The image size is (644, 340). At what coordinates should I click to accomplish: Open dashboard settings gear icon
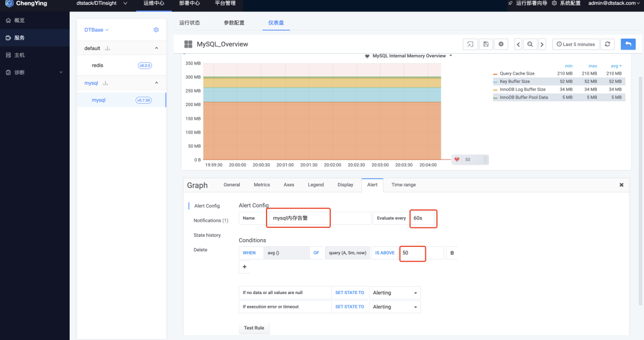[501, 44]
